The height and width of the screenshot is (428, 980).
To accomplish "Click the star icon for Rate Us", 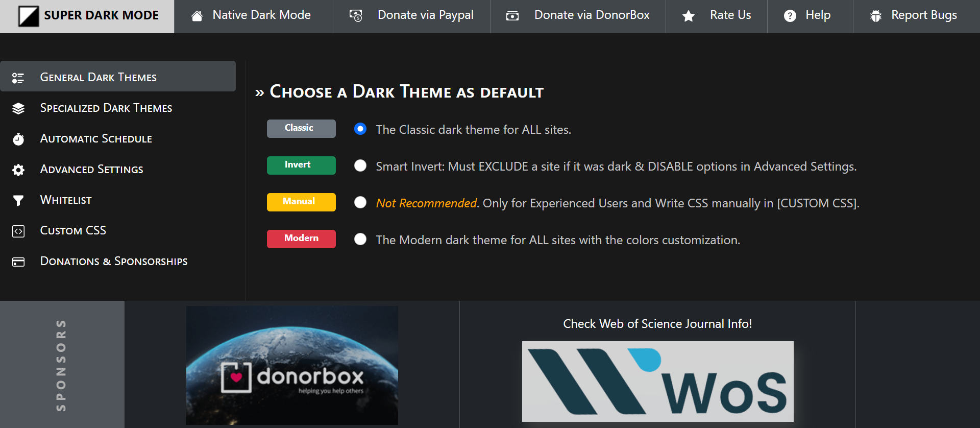I will coord(689,16).
